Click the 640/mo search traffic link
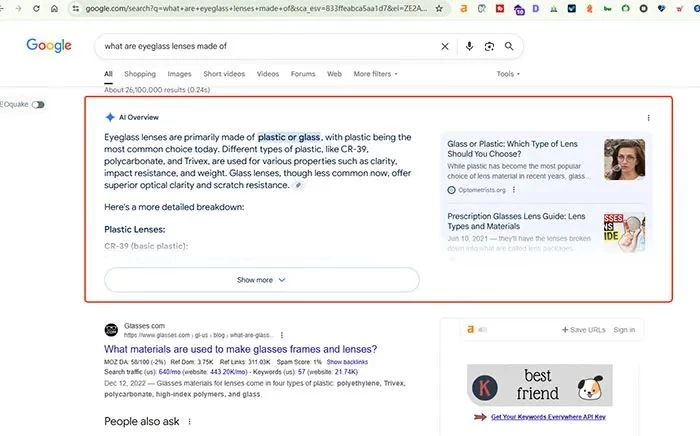The width and height of the screenshot is (700, 436). [x=170, y=372]
